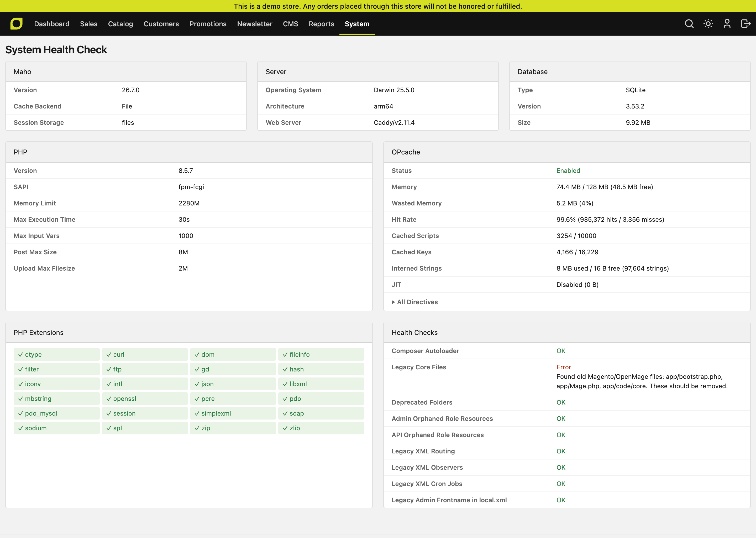Screen dimensions: 756x538
Task: Click the dom extension badge
Action: [233, 354]
